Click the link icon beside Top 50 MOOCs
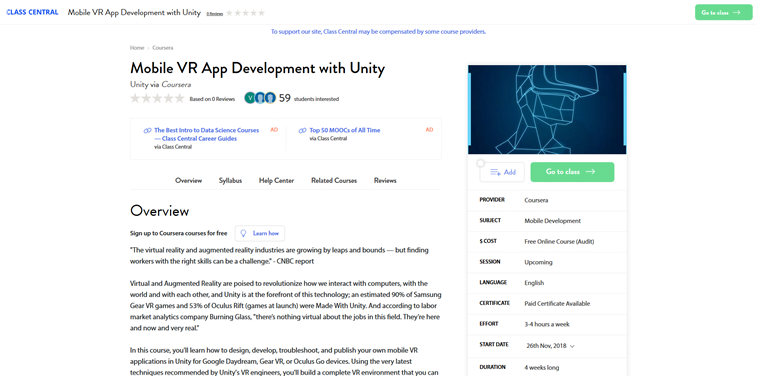 303,130
